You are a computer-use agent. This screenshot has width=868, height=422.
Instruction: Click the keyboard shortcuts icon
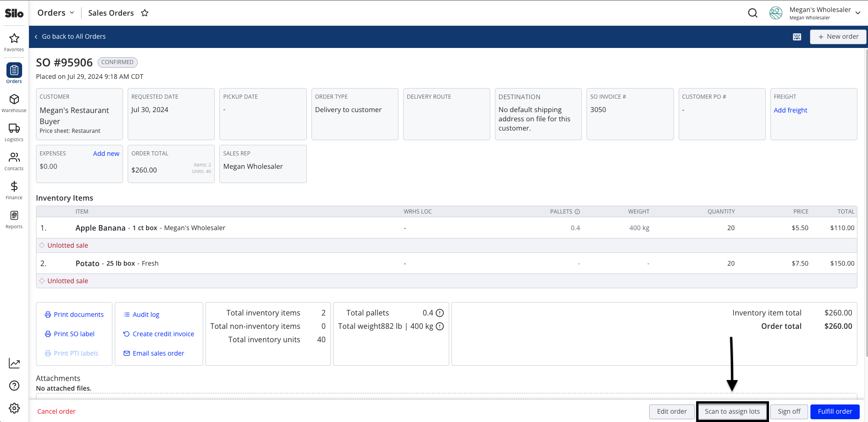[797, 37]
